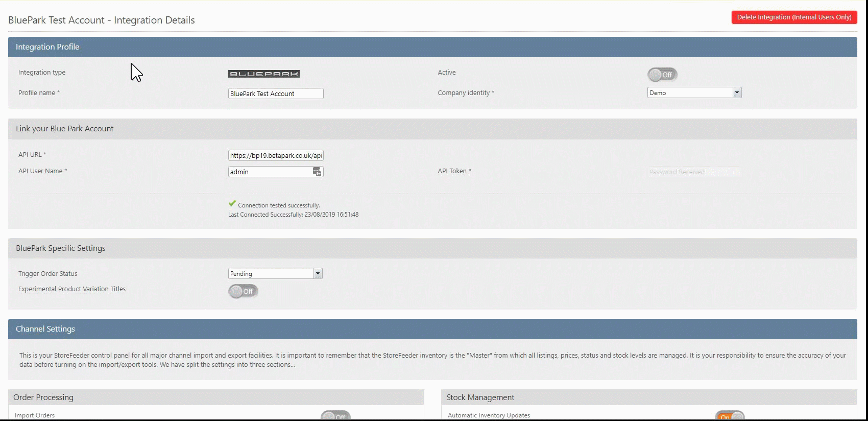
Task: Toggle the Active switch
Action: pos(662,75)
